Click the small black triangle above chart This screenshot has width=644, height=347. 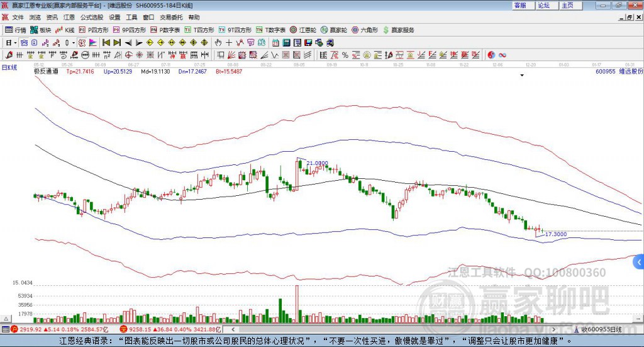tap(522, 76)
